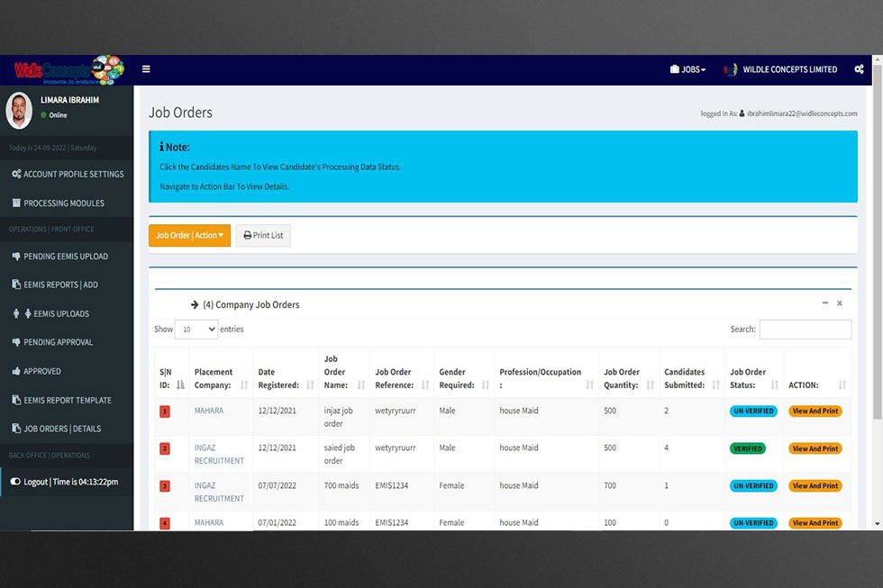883x588 pixels.
Task: Click View And Print for MAHARA first row
Action: (x=815, y=411)
